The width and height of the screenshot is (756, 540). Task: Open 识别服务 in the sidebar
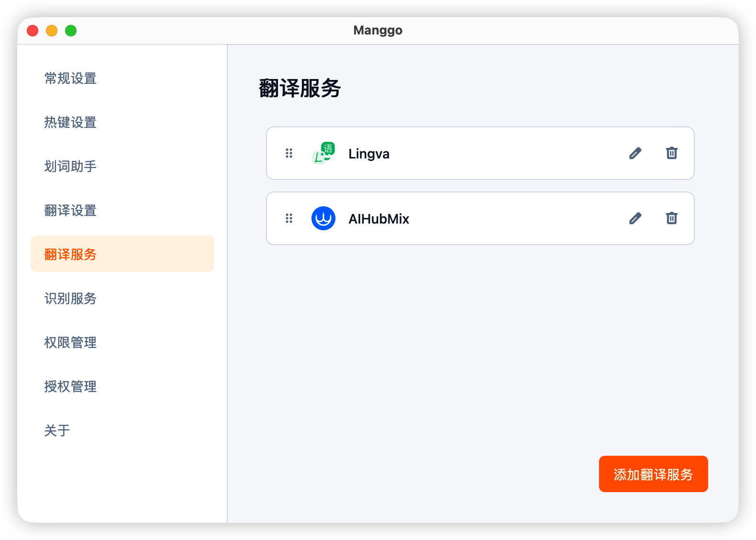pyautogui.click(x=122, y=299)
